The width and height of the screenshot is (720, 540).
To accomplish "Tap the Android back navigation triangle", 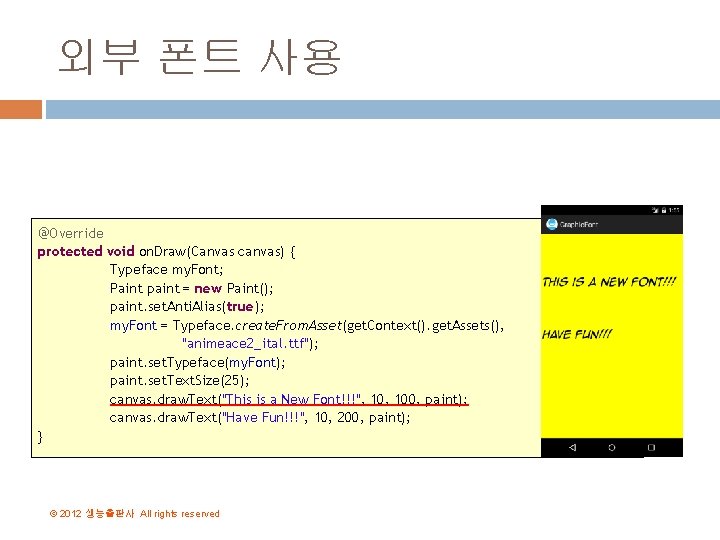I will tap(572, 447).
